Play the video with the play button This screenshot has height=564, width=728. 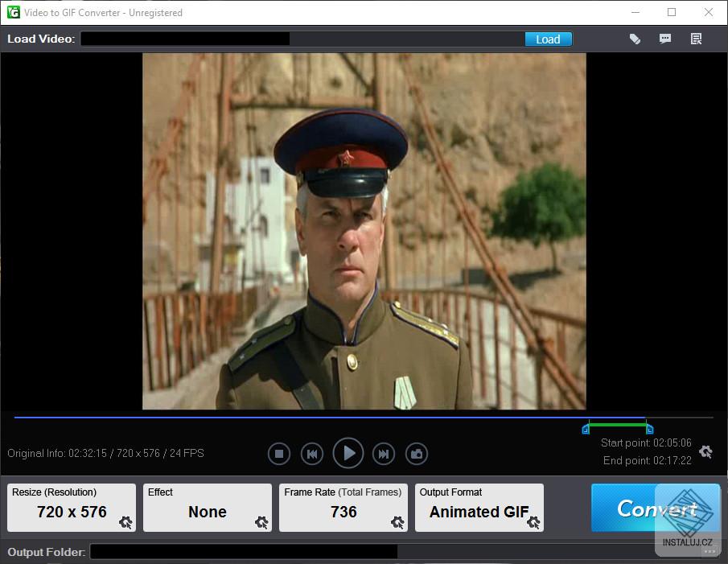coord(348,453)
